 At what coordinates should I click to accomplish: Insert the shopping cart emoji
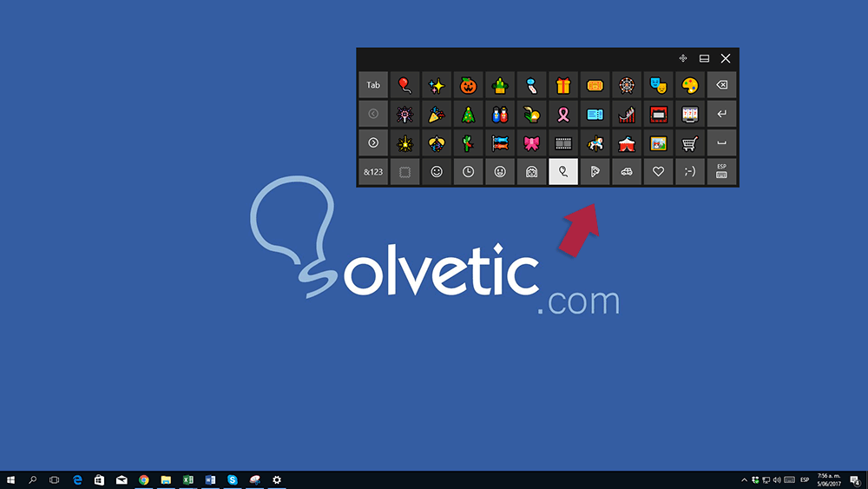pyautogui.click(x=690, y=143)
